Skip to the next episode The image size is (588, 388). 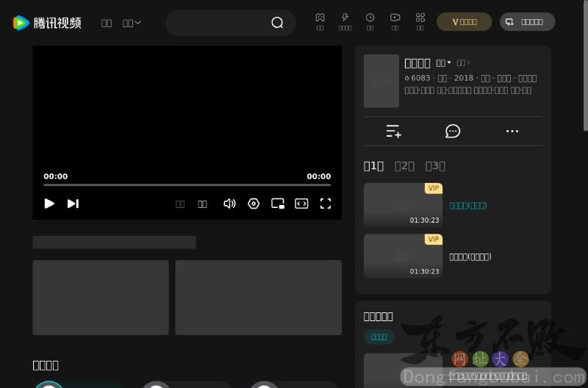coord(73,204)
